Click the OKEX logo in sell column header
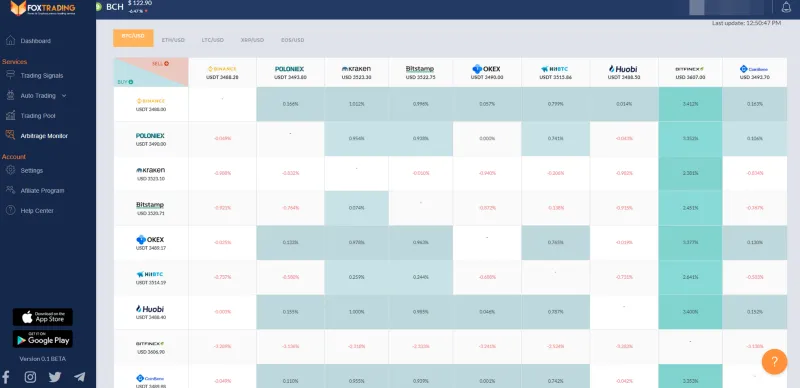800x388 pixels. click(x=487, y=68)
